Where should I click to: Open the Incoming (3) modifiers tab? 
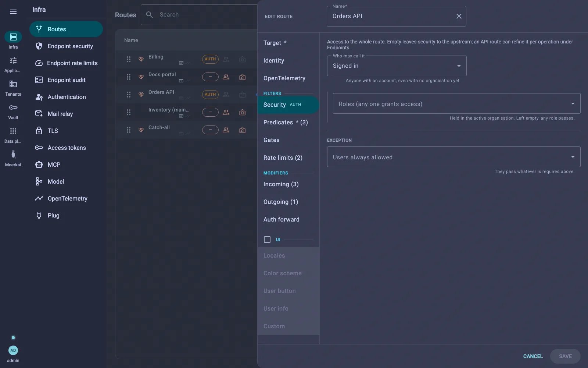[288, 184]
